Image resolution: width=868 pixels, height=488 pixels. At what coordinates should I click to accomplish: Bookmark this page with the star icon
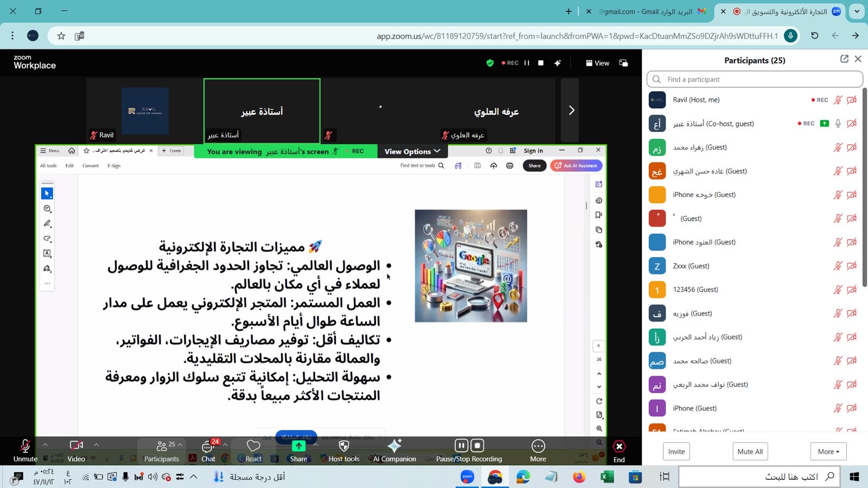(x=61, y=36)
